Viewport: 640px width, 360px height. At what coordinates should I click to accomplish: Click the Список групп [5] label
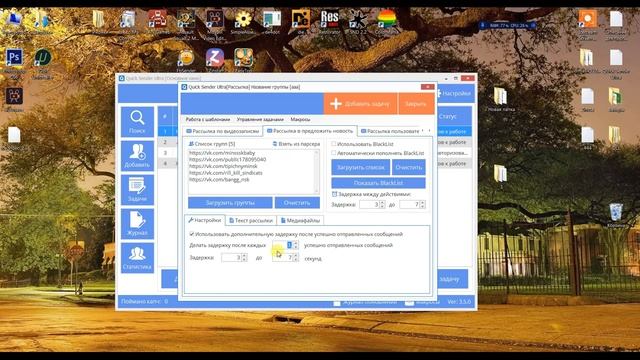coord(212,144)
